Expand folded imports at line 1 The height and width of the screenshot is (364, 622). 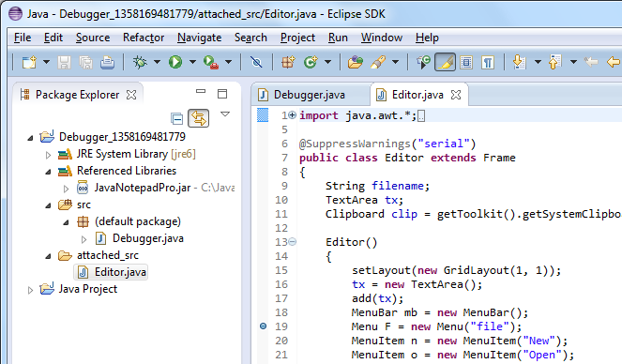coord(293,115)
